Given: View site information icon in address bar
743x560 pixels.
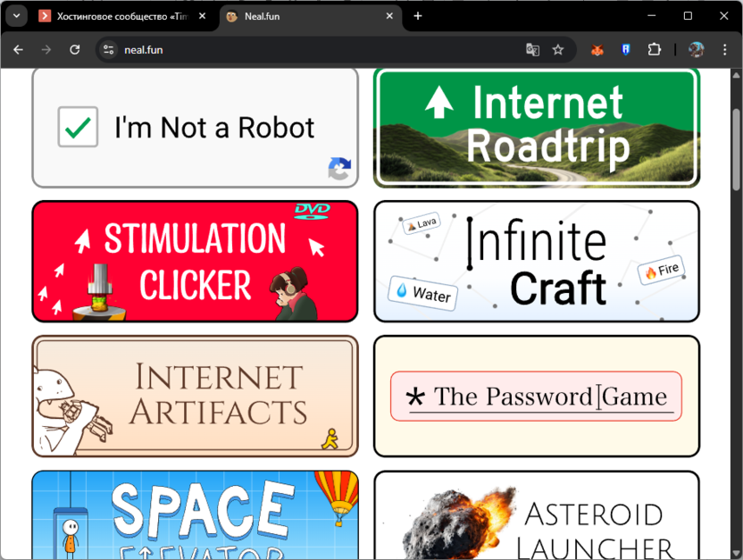Looking at the screenshot, I should click(109, 50).
